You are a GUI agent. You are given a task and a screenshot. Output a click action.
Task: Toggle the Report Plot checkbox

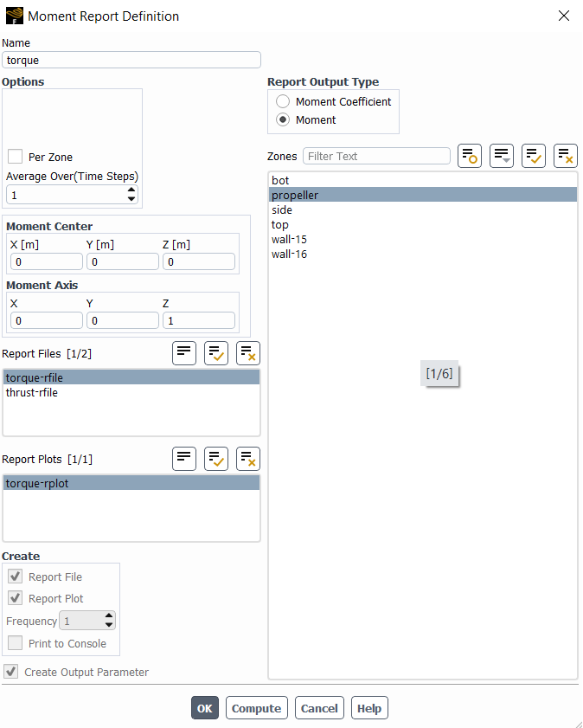click(15, 598)
